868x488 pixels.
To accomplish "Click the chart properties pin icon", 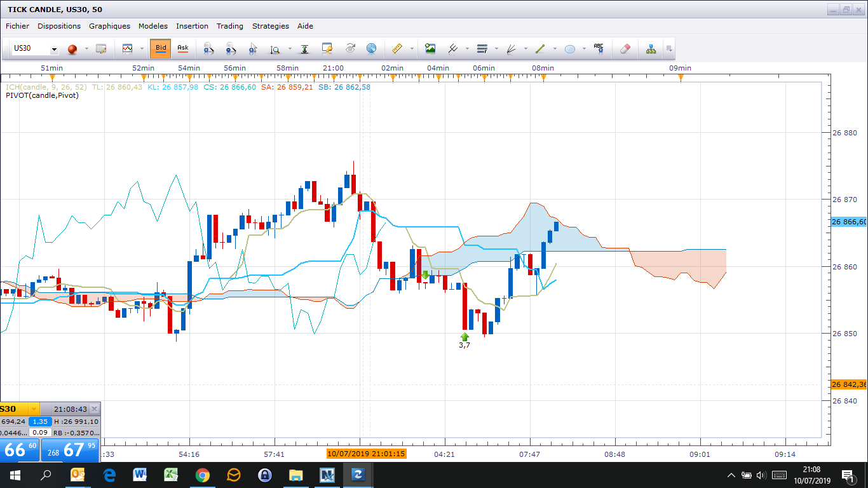I will click(x=327, y=49).
